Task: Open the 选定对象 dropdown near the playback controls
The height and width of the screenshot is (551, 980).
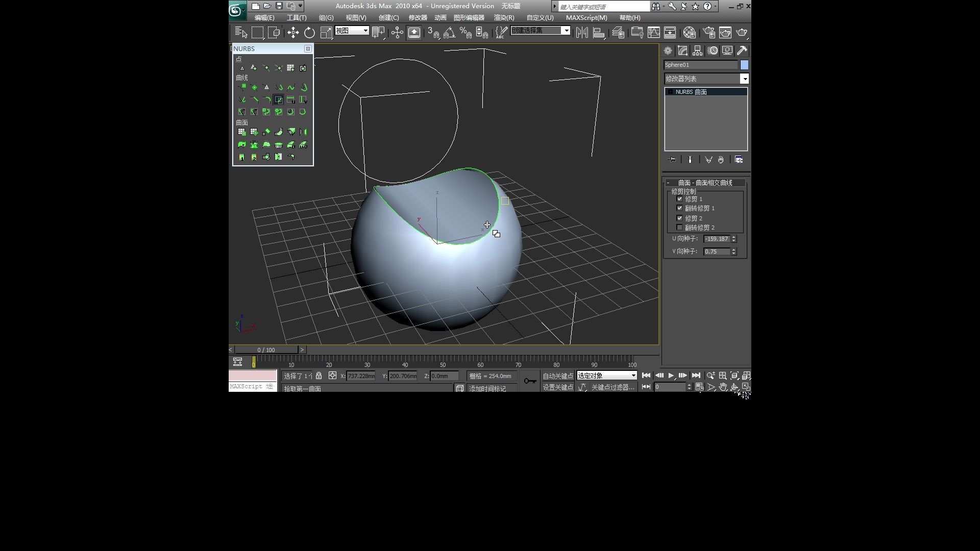Action: point(632,375)
